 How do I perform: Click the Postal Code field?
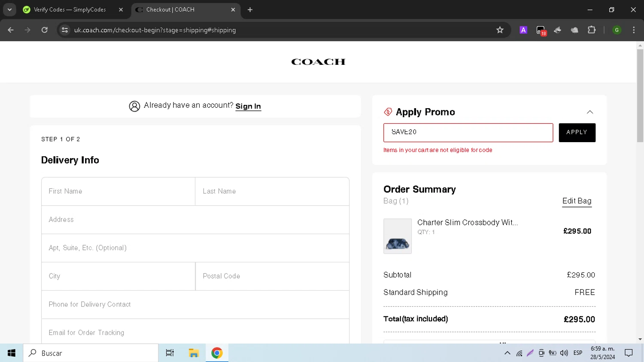click(272, 277)
